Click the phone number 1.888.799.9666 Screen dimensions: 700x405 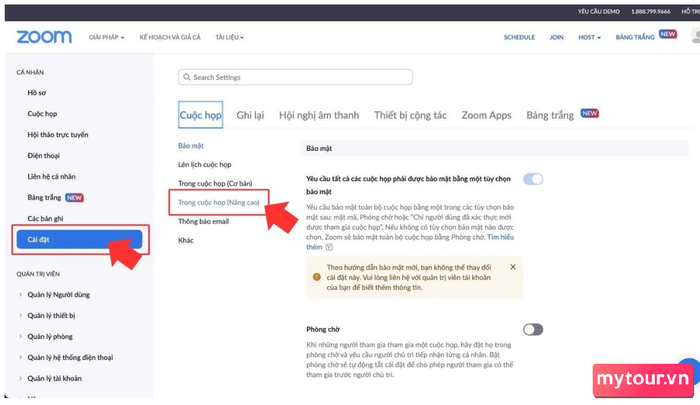pos(650,11)
